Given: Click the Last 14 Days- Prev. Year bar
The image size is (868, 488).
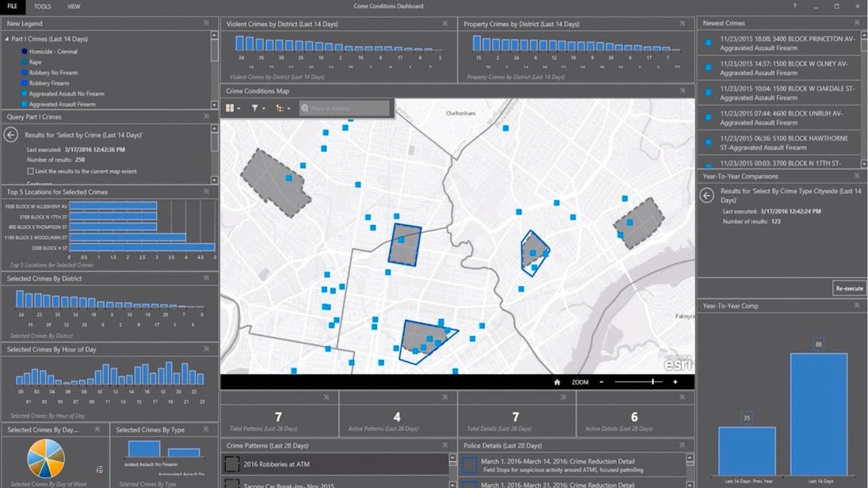Looking at the screenshot, I should coord(747,451).
